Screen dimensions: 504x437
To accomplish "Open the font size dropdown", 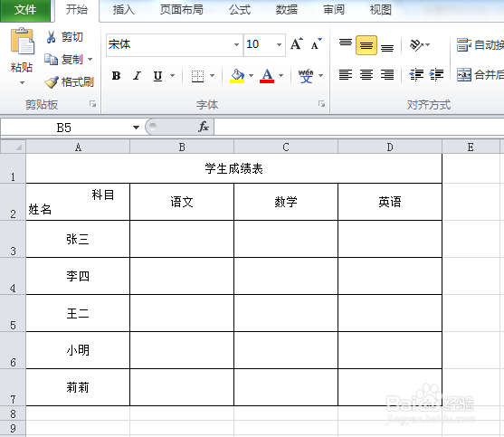I will 279,44.
